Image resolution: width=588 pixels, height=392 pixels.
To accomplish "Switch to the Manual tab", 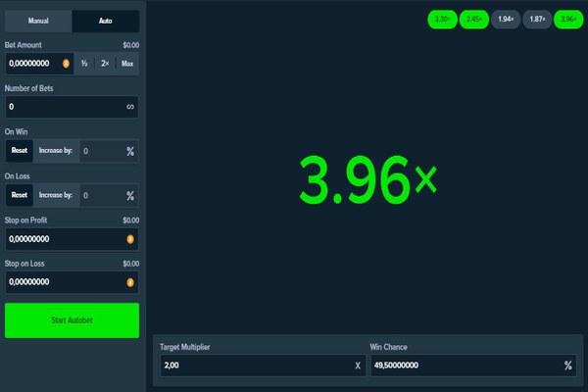I will pos(38,21).
